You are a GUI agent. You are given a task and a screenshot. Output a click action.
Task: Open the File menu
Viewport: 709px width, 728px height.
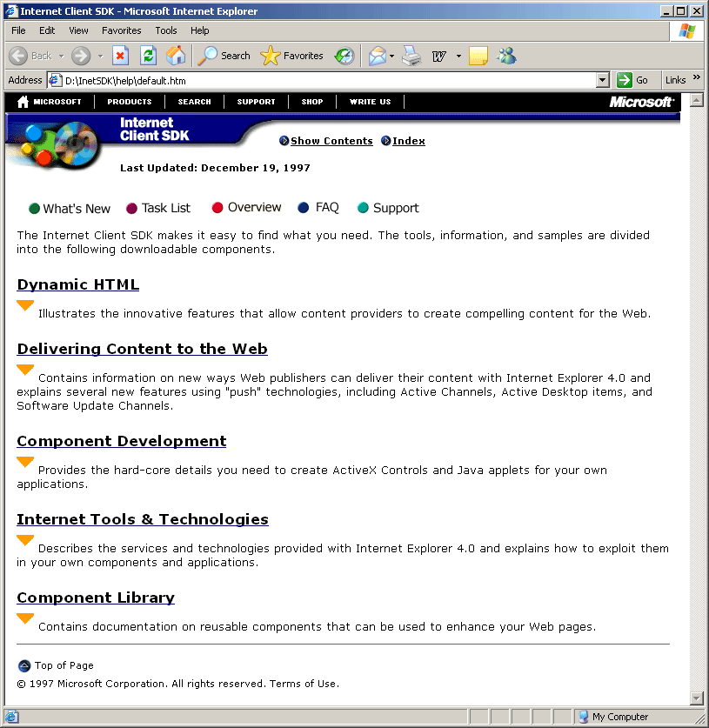coord(18,30)
